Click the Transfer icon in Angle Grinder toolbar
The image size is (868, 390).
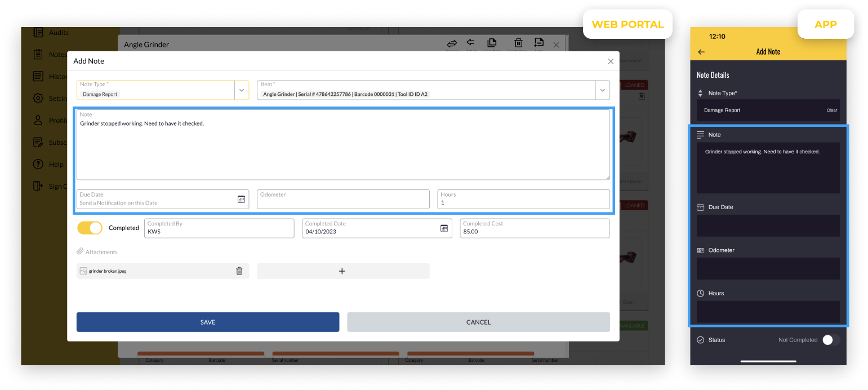(x=452, y=43)
